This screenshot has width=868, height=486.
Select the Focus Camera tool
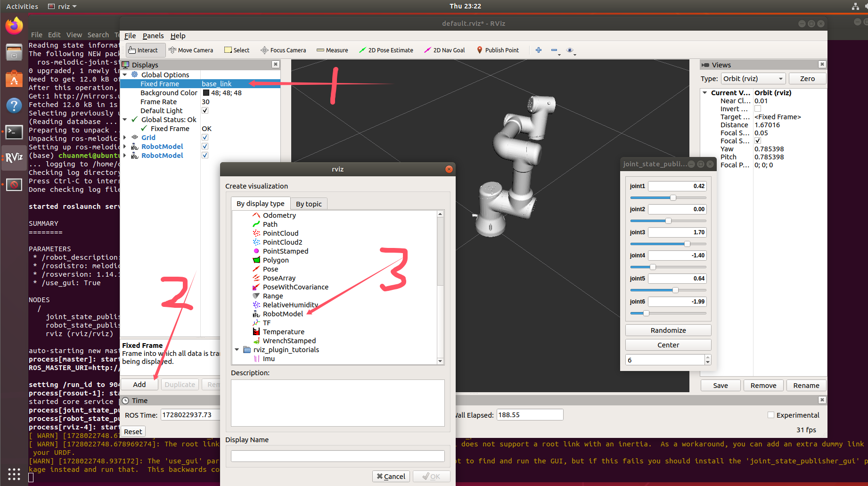coord(283,50)
